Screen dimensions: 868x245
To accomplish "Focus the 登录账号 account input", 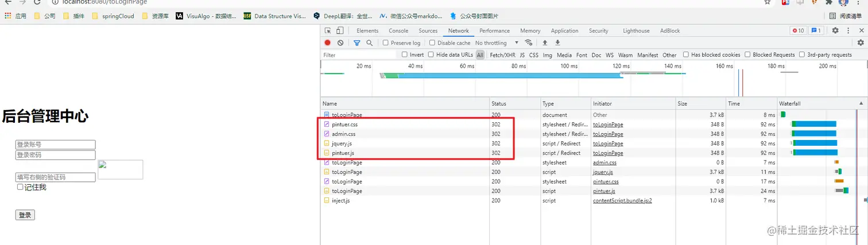I will click(55, 145).
